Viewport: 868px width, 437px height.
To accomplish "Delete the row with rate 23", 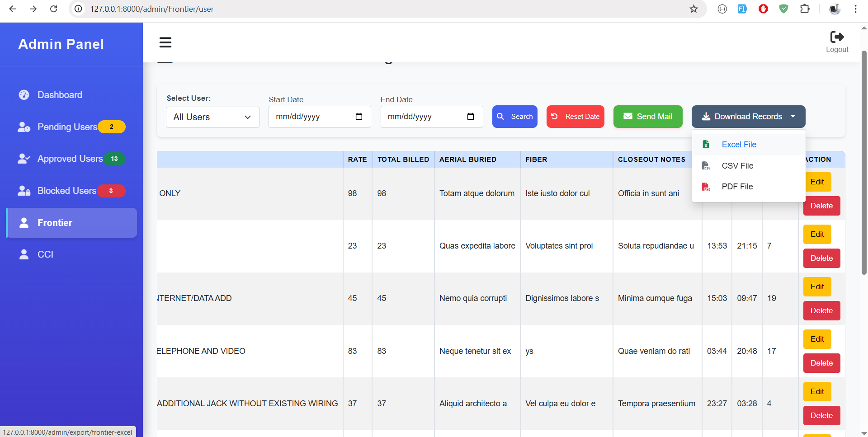I will click(821, 258).
